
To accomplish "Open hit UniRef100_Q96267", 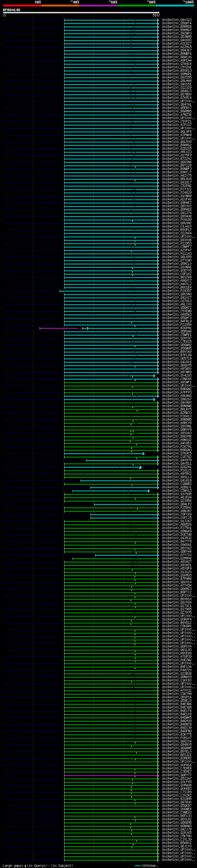I will click(x=177, y=399).
